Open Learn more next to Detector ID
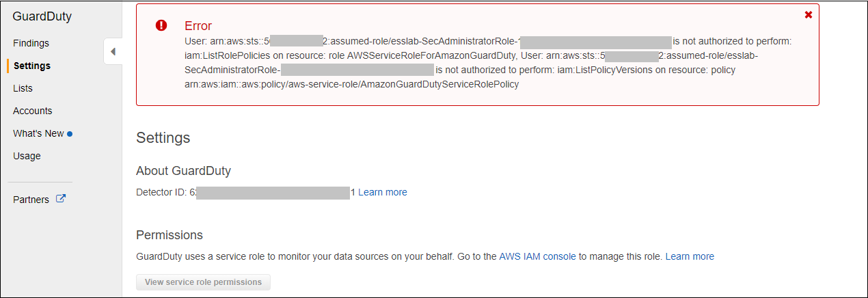868x298 pixels. coord(383,192)
